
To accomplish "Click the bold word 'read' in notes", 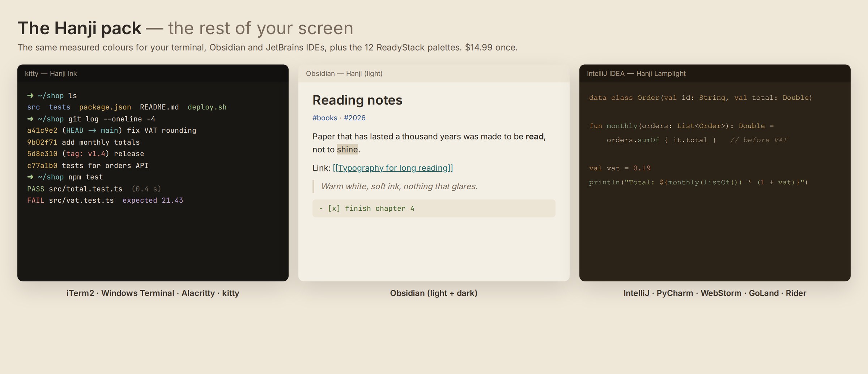I will (x=535, y=137).
